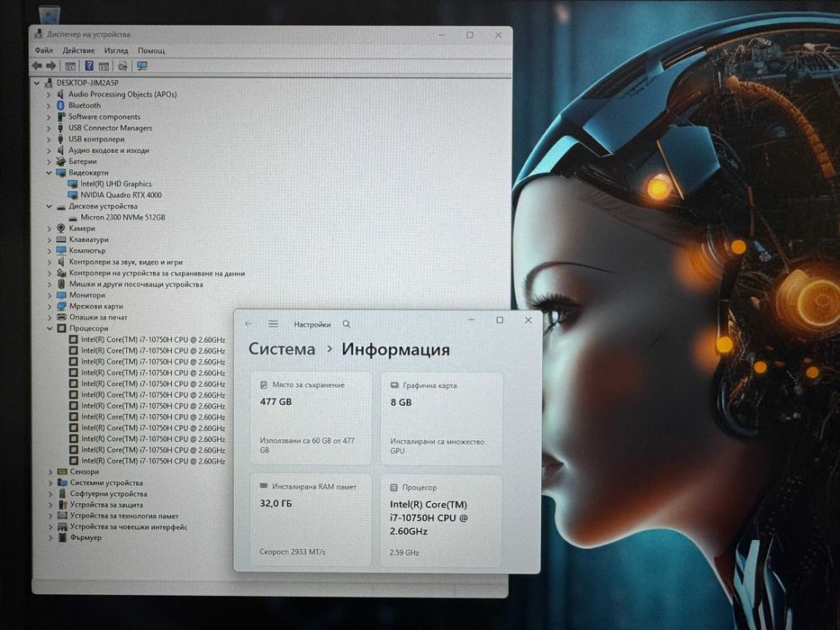Click the Монитори monitor icon
This screenshot has width=840, height=630.
pyautogui.click(x=61, y=295)
